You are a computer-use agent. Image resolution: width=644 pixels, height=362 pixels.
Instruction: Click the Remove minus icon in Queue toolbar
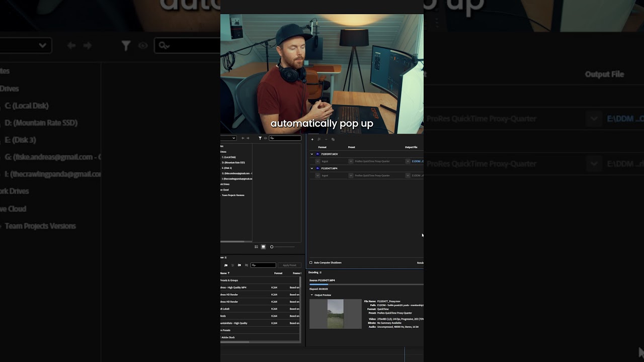[326, 139]
